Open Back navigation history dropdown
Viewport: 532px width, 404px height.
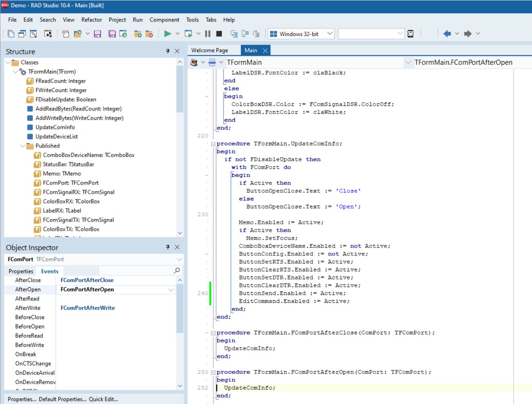tap(457, 34)
